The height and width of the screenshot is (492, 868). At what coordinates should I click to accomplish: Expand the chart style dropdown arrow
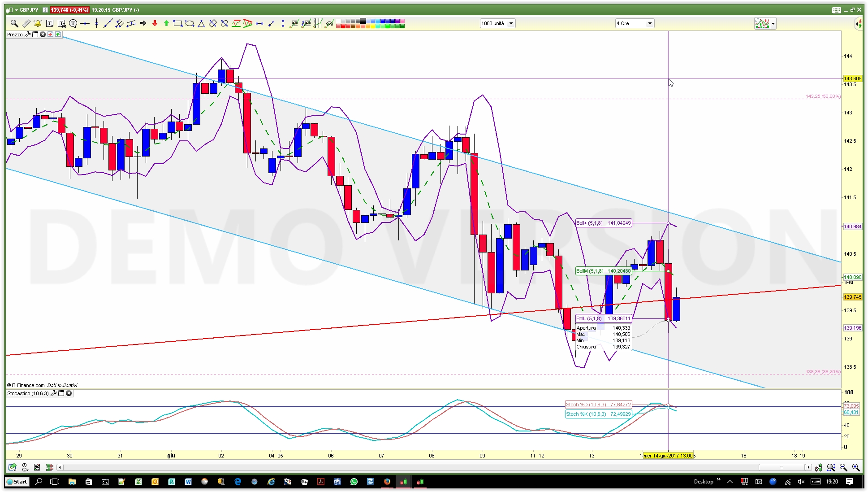tap(773, 23)
